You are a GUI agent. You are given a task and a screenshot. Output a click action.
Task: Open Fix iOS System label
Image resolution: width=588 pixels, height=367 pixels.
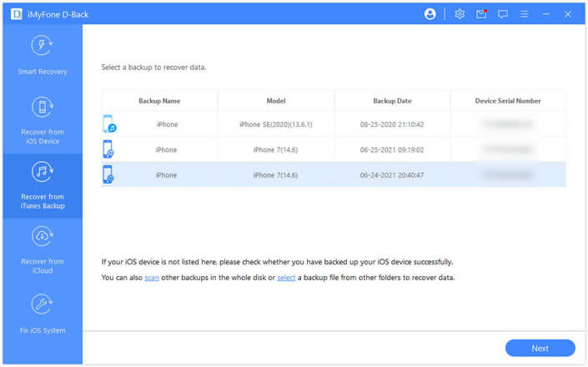coord(43,330)
